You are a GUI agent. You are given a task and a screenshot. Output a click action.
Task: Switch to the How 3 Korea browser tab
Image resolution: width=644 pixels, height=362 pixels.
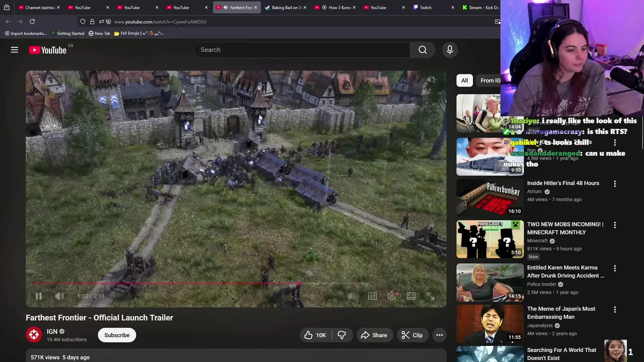click(336, 8)
